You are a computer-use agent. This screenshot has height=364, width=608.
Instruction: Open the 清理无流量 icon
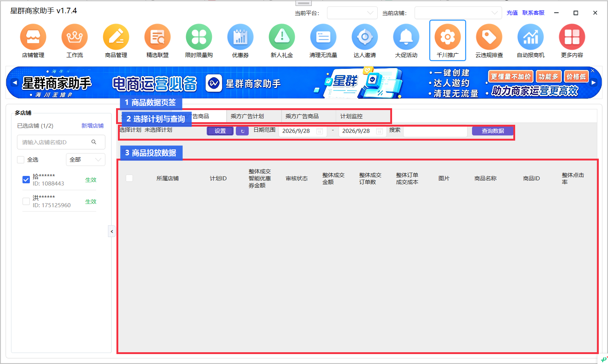click(323, 37)
